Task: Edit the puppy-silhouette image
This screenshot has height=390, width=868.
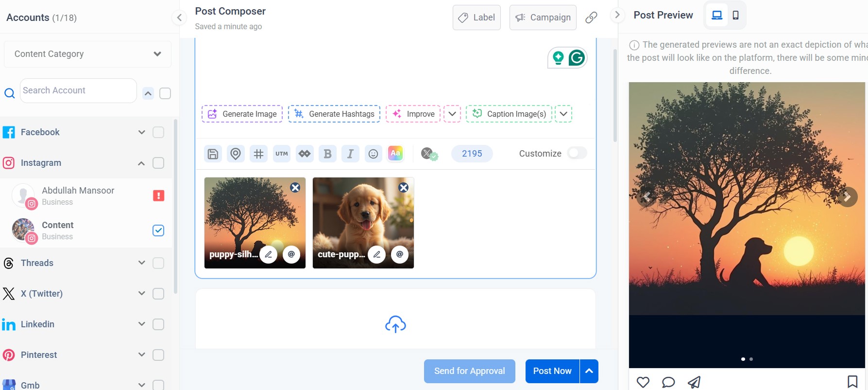Action: tap(268, 254)
